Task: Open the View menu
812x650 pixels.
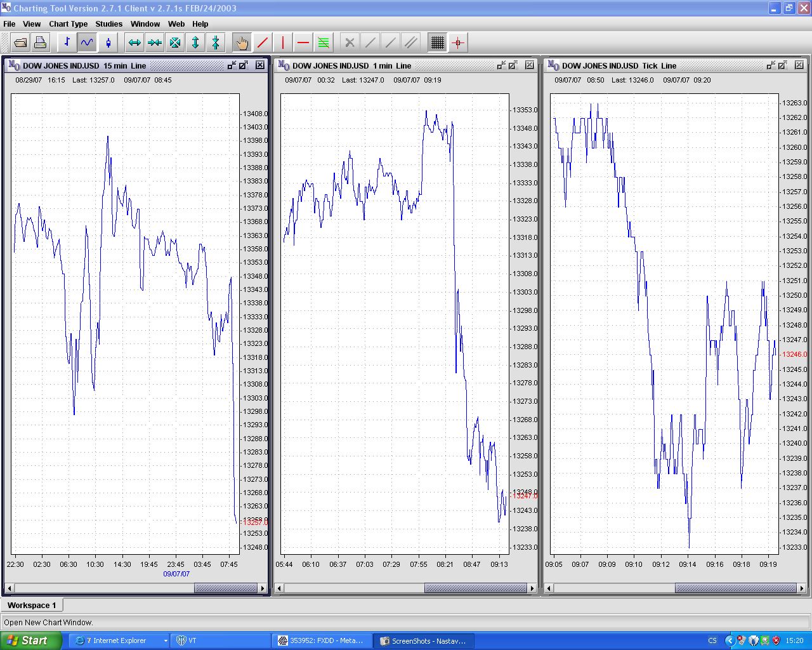Action: pyautogui.click(x=32, y=24)
